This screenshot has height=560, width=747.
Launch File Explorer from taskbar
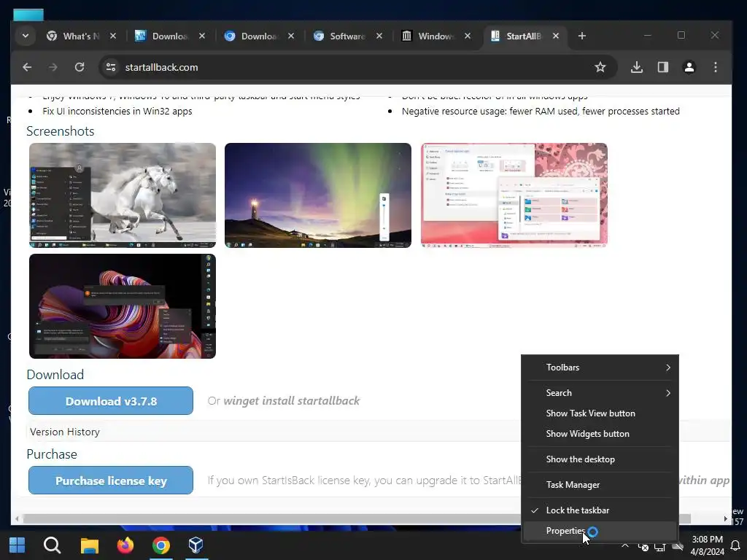89,545
